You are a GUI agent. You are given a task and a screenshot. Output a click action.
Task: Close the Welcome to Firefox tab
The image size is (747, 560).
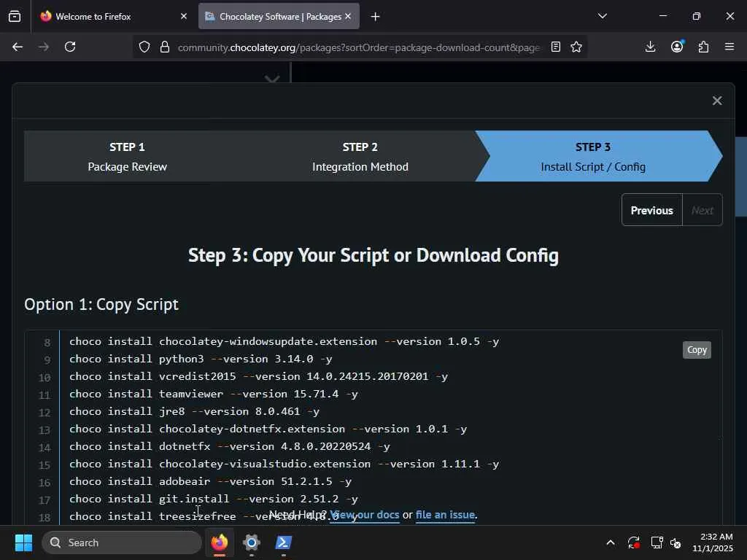coord(184,16)
